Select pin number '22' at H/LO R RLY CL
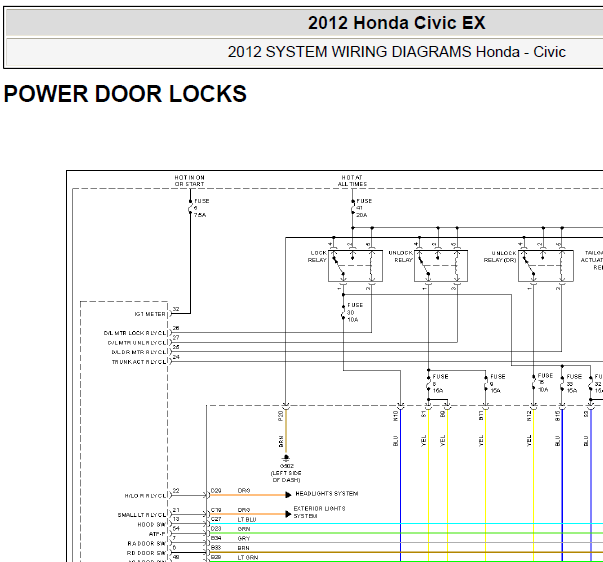This screenshot has height=562, width=603. (176, 490)
